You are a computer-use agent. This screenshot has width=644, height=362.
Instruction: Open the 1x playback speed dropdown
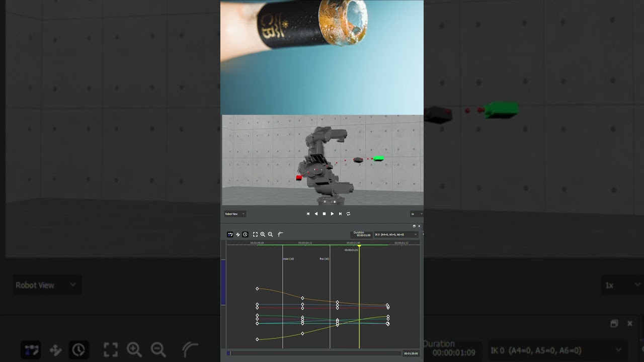(x=417, y=214)
